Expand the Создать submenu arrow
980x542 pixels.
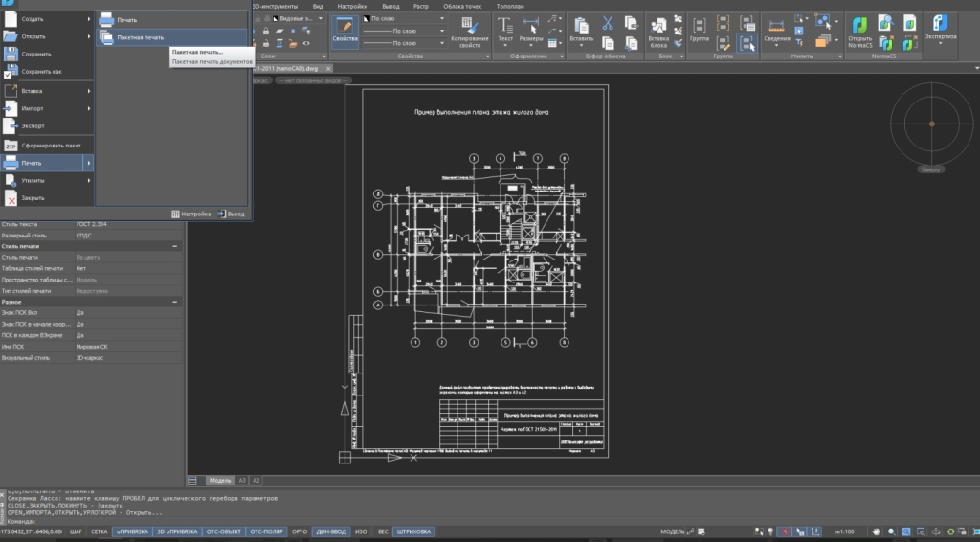pyautogui.click(x=89, y=18)
